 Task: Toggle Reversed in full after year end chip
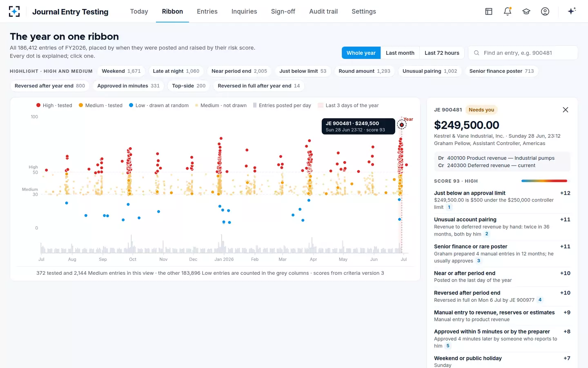click(259, 86)
